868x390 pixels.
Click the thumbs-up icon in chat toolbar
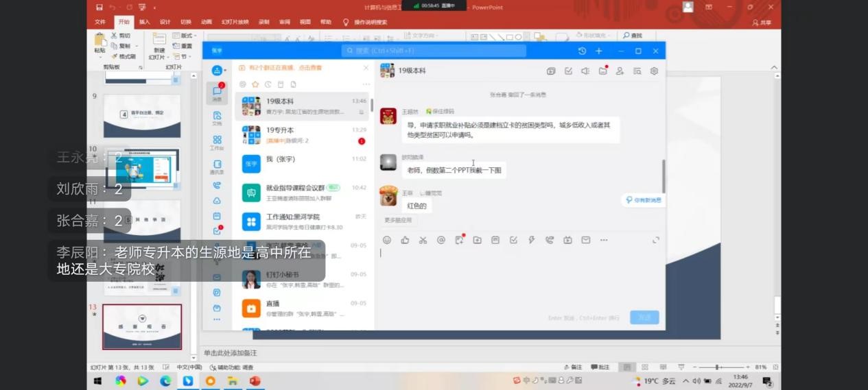click(x=405, y=240)
